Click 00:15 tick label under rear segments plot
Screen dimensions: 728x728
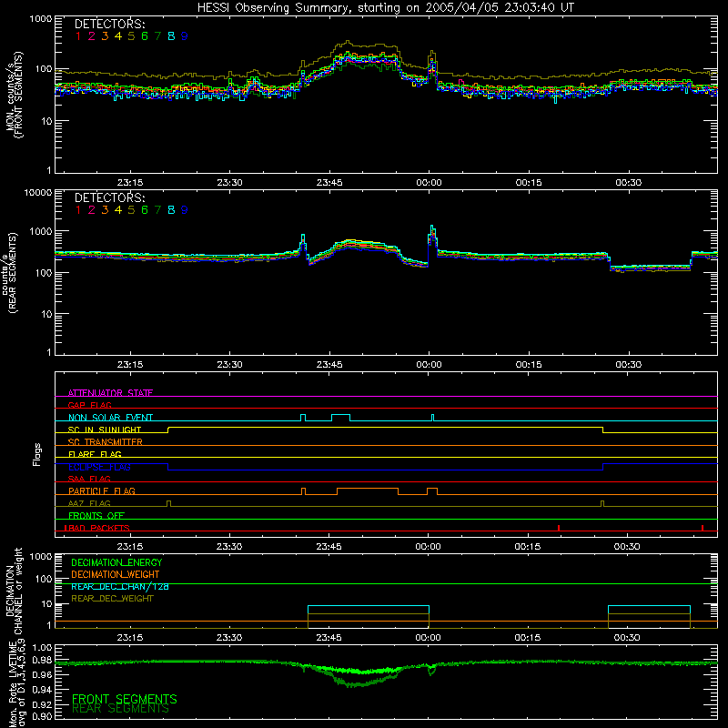pyautogui.click(x=529, y=365)
